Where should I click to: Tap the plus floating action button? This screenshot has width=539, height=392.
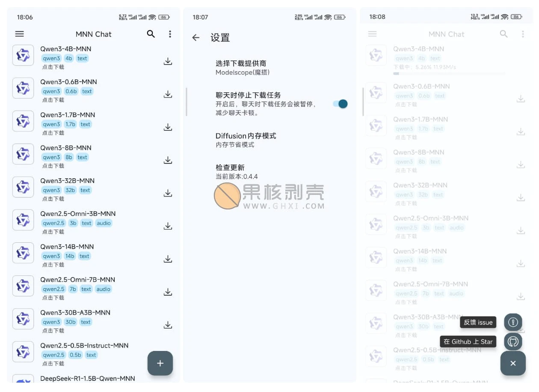pos(160,363)
